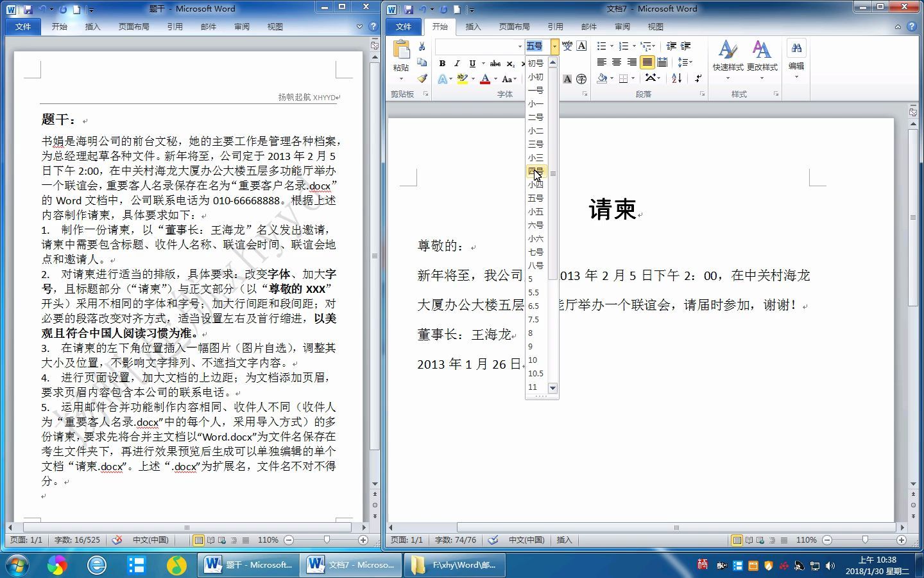Choose font size 小二 from list
Viewport: 924px width, 578px height.
click(536, 130)
